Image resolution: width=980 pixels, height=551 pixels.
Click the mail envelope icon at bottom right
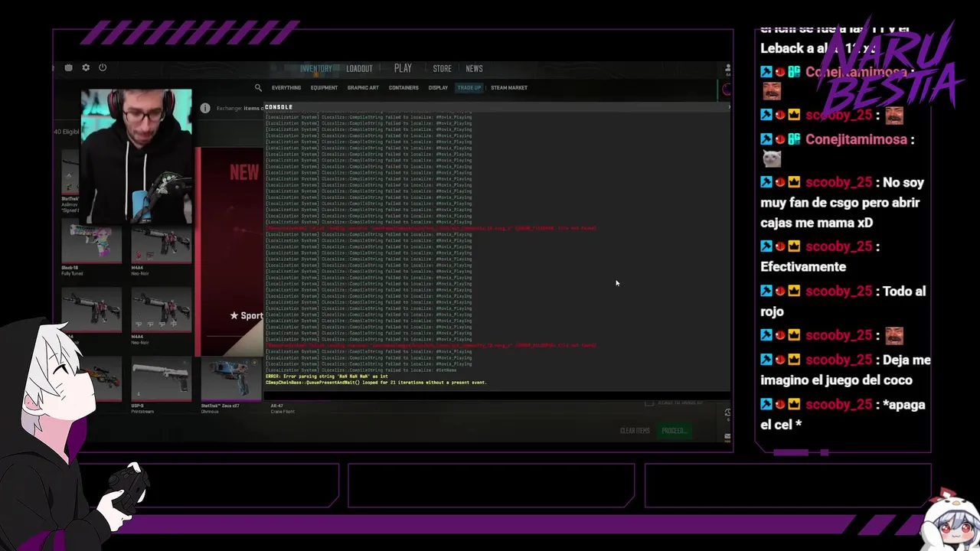(x=727, y=437)
